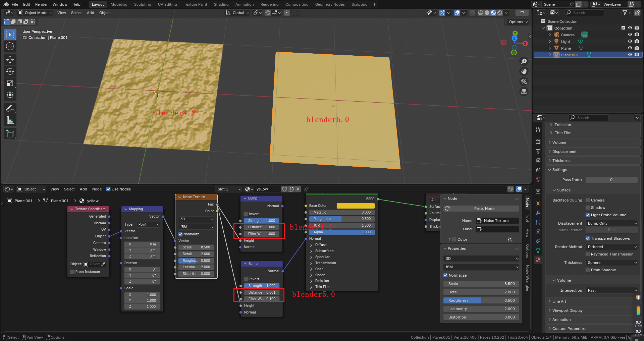Switch to the Shading workspace tab

[221, 4]
